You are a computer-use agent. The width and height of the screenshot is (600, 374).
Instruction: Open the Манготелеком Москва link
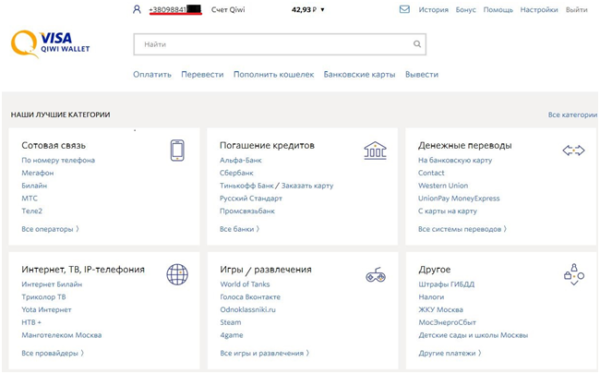61,335
